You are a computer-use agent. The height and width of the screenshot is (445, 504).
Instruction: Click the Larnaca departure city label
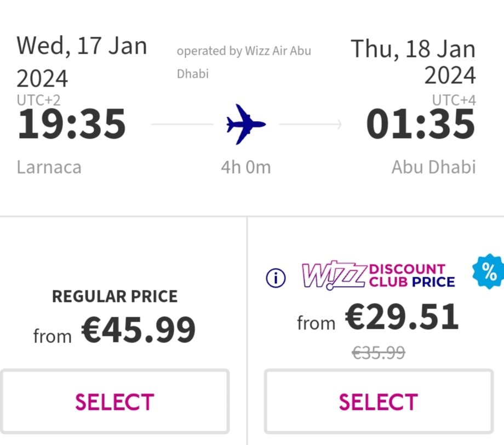pos(49,167)
